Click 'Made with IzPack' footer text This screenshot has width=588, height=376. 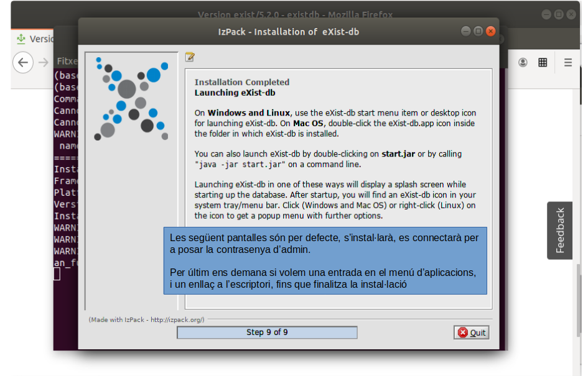(147, 319)
